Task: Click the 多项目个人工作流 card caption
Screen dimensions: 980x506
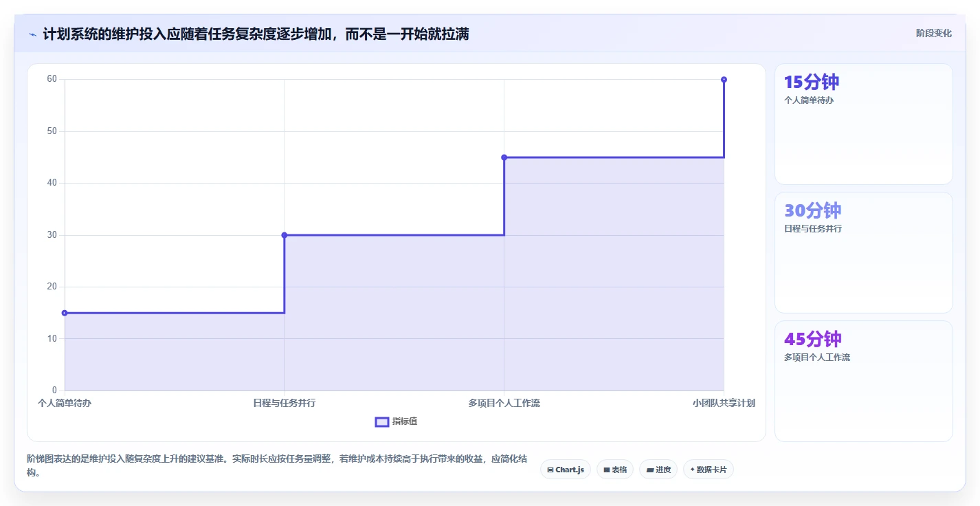Action: coord(817,357)
